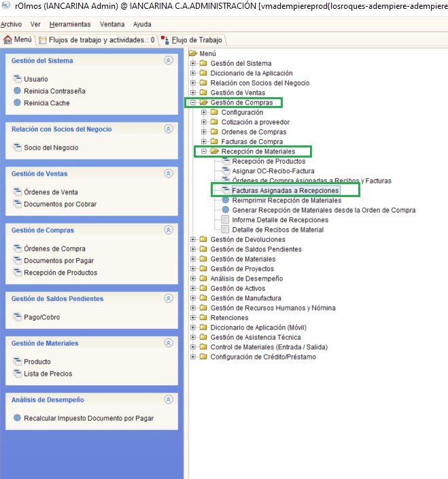This screenshot has width=448, height=479.
Task: Click the Ordenes de Compras folder icon
Action: (x=215, y=132)
